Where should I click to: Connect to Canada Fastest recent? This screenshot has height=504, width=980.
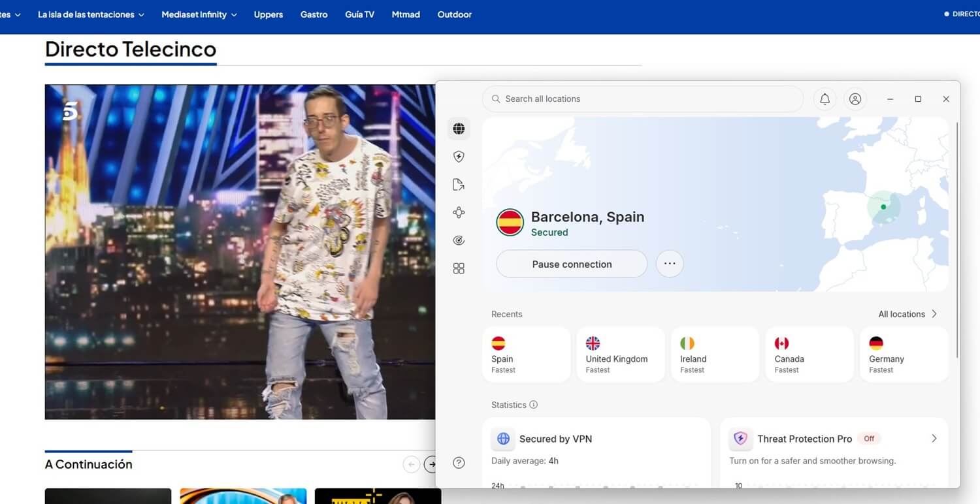pos(809,354)
